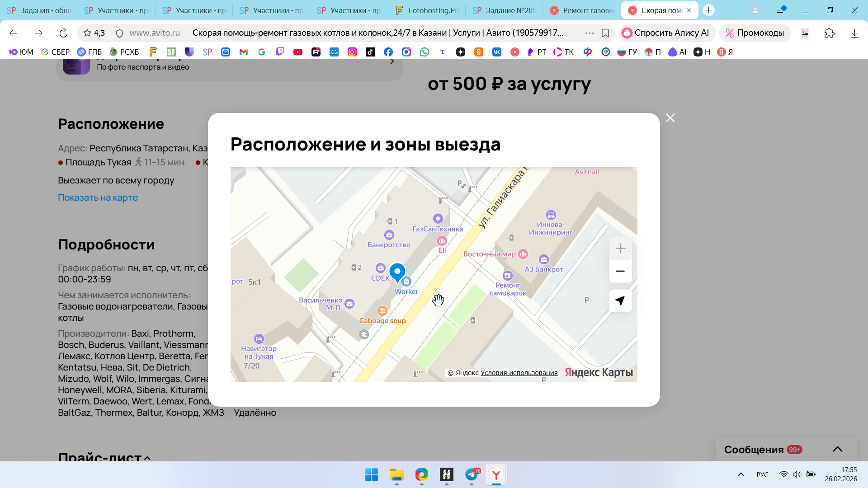Switch to the Задание №285 tab
This screenshot has height=488, width=868.
tap(505, 10)
